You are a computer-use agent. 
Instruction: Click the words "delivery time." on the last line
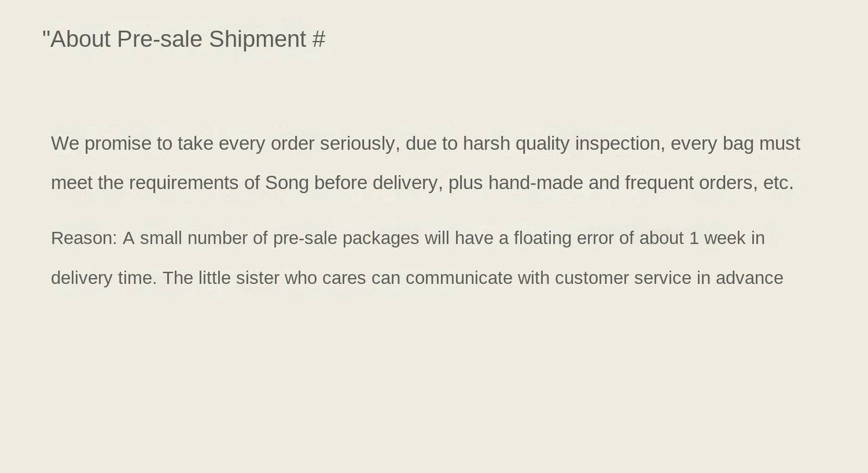pyautogui.click(x=104, y=279)
